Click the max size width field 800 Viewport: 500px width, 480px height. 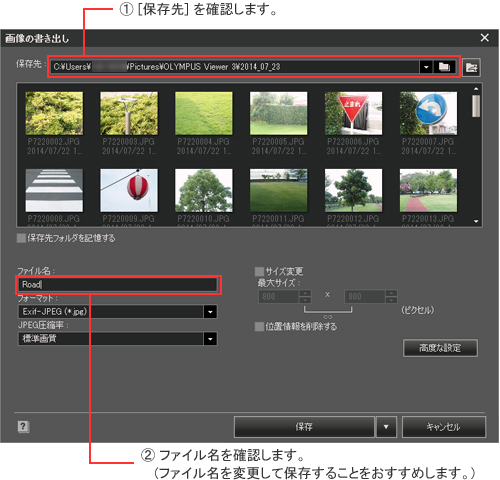(278, 296)
